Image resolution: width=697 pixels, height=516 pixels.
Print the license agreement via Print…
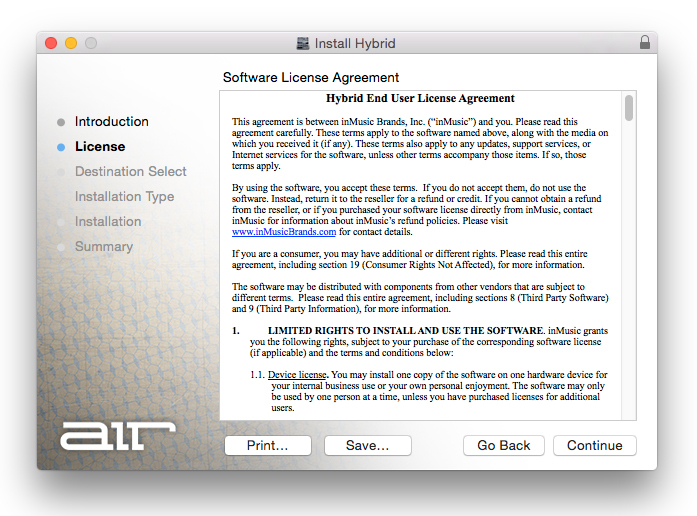pos(268,445)
